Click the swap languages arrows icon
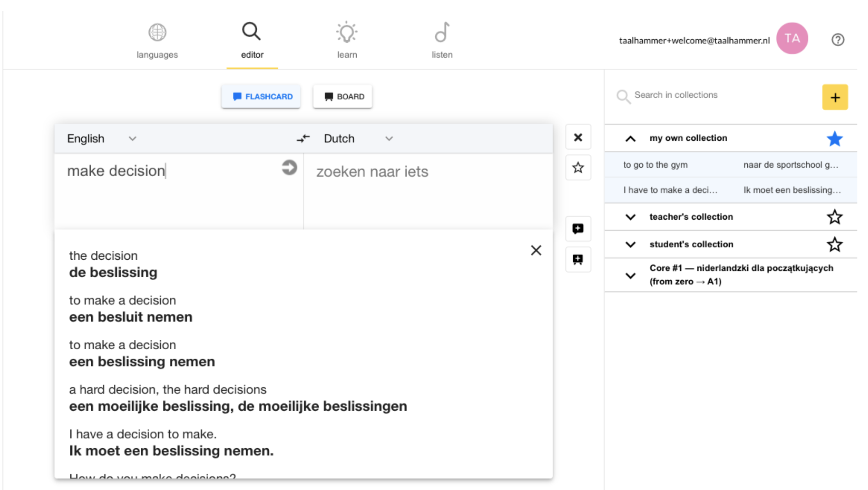868x490 pixels. 303,139
